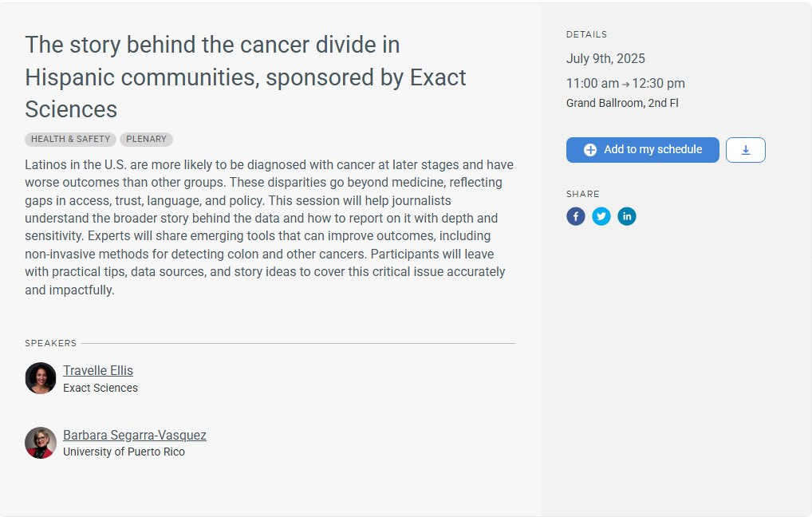Click the session title heading

point(246,77)
